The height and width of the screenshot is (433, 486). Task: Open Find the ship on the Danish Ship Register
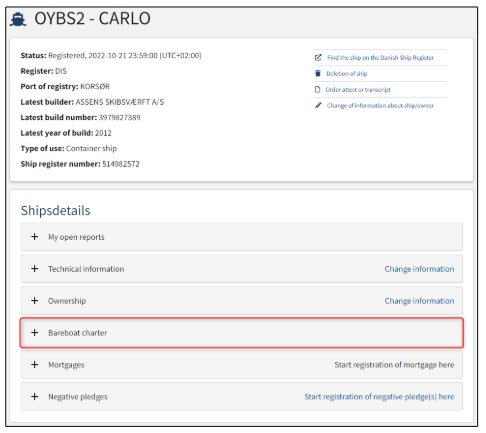click(x=380, y=58)
